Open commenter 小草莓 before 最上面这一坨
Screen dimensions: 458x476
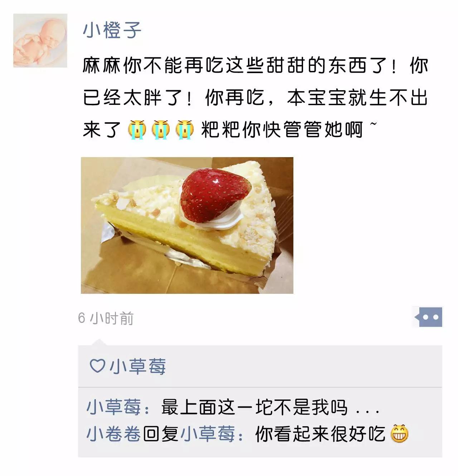114,407
